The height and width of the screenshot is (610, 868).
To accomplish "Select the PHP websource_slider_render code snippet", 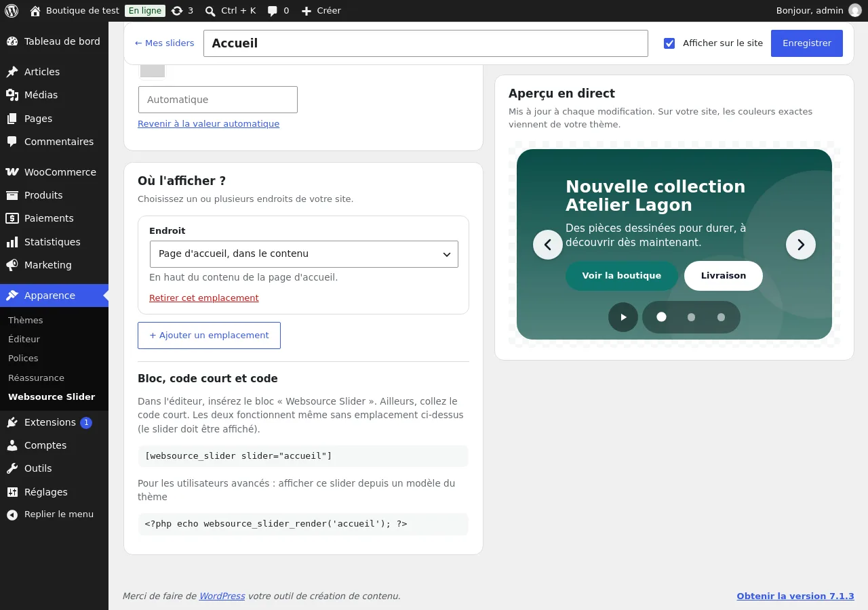I will point(276,524).
